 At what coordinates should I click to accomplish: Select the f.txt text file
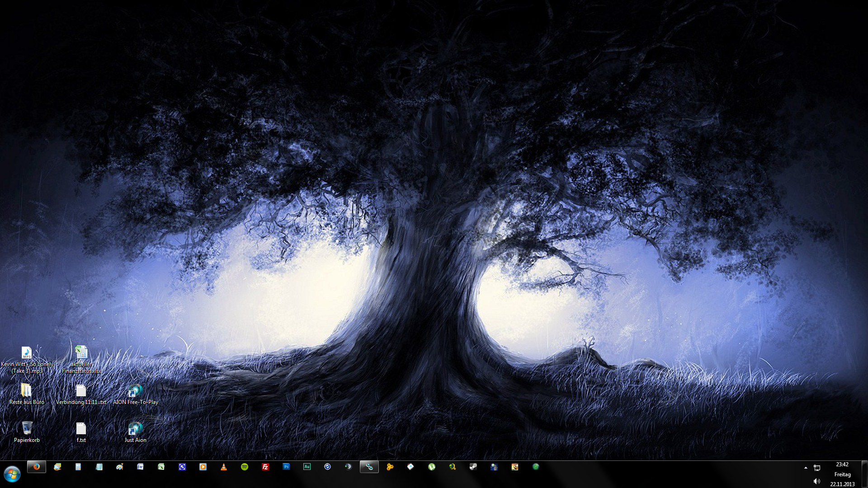81,432
